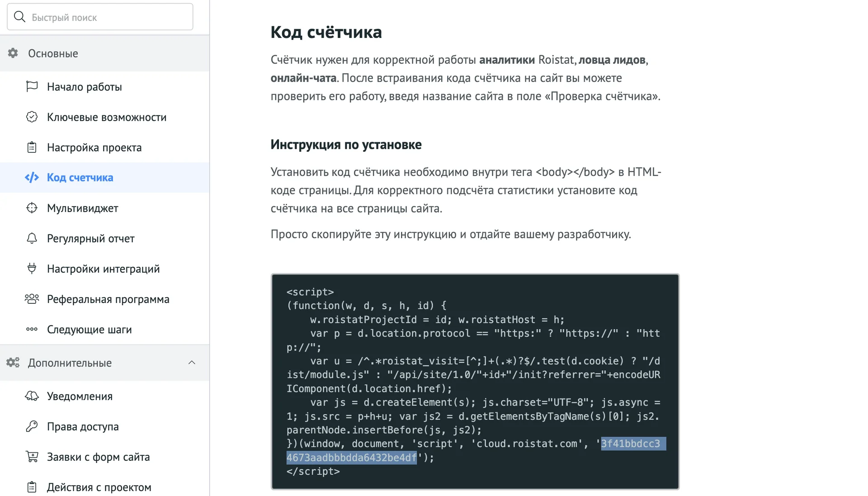The width and height of the screenshot is (868, 496).
Task: Click the clipboard icon for Настройка проекта
Action: coord(32,147)
